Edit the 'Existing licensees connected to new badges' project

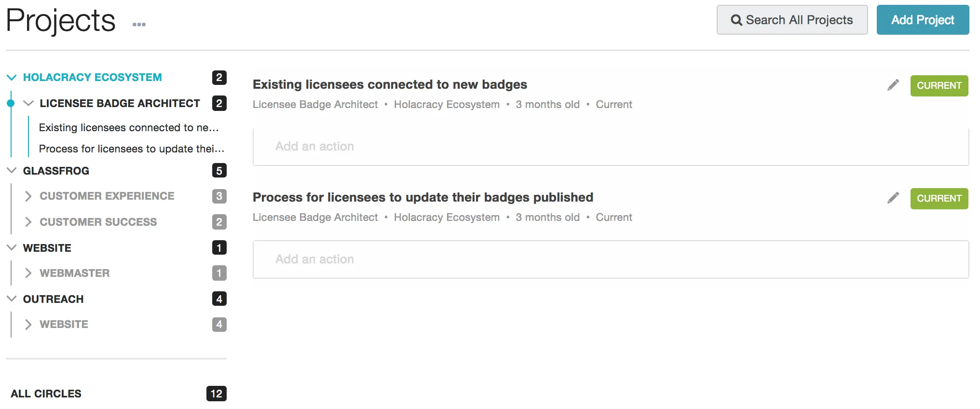tap(893, 85)
